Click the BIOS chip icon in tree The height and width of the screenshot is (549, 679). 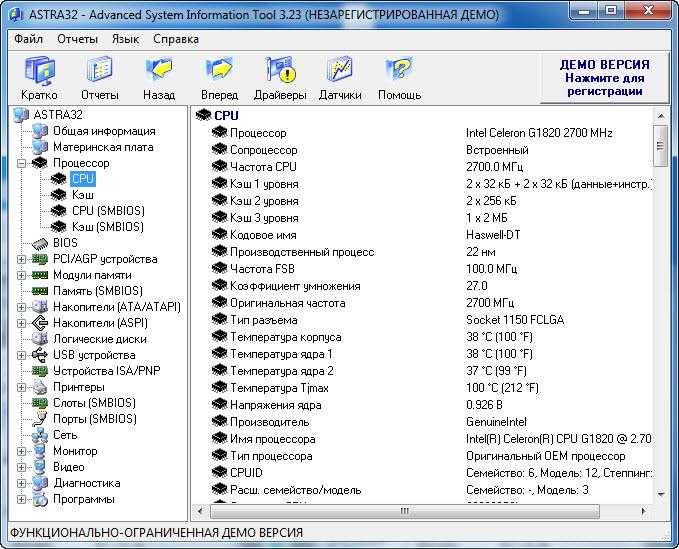40,243
